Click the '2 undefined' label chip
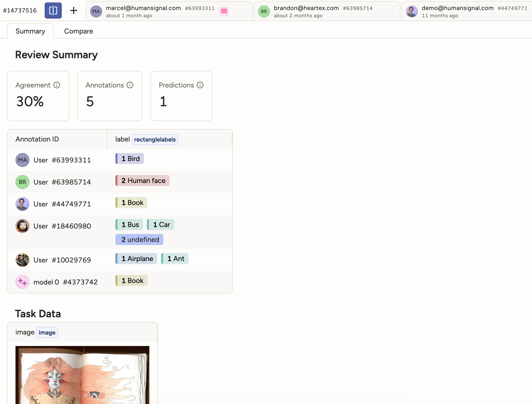The width and height of the screenshot is (532, 404). click(139, 239)
